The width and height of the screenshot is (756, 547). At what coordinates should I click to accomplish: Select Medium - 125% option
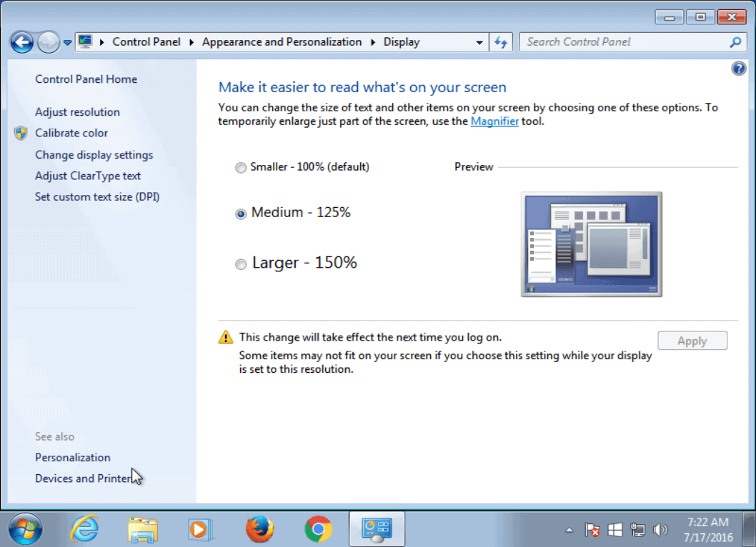[x=292, y=213]
